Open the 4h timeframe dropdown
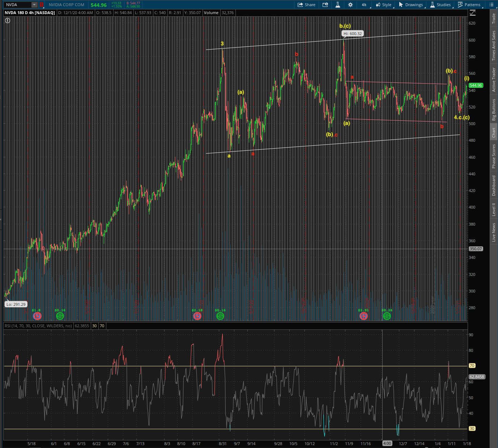Image resolution: width=498 pixels, height=448 pixels. coord(364,5)
